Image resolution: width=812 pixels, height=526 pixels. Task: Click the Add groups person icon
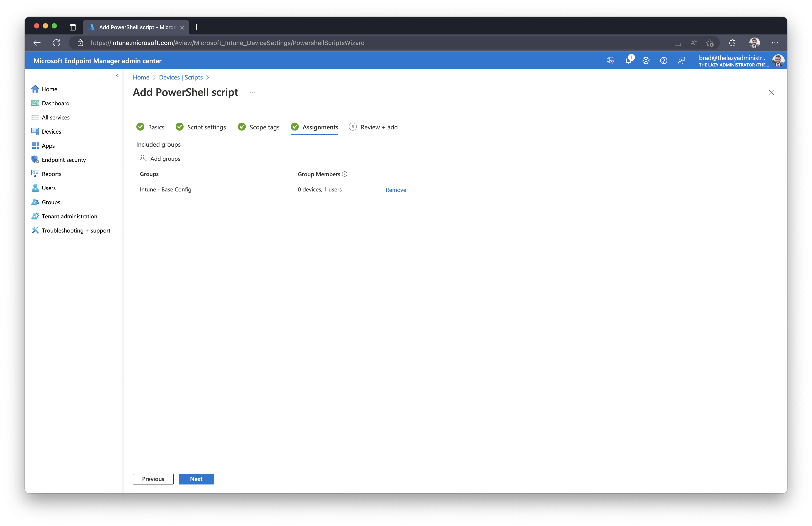(x=143, y=158)
